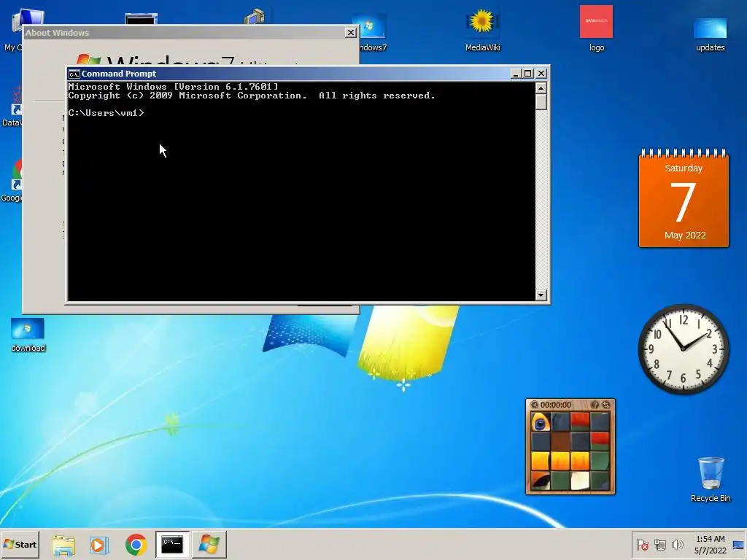Select the Command Prompt taskbar button
747x560 pixels.
pos(172,544)
